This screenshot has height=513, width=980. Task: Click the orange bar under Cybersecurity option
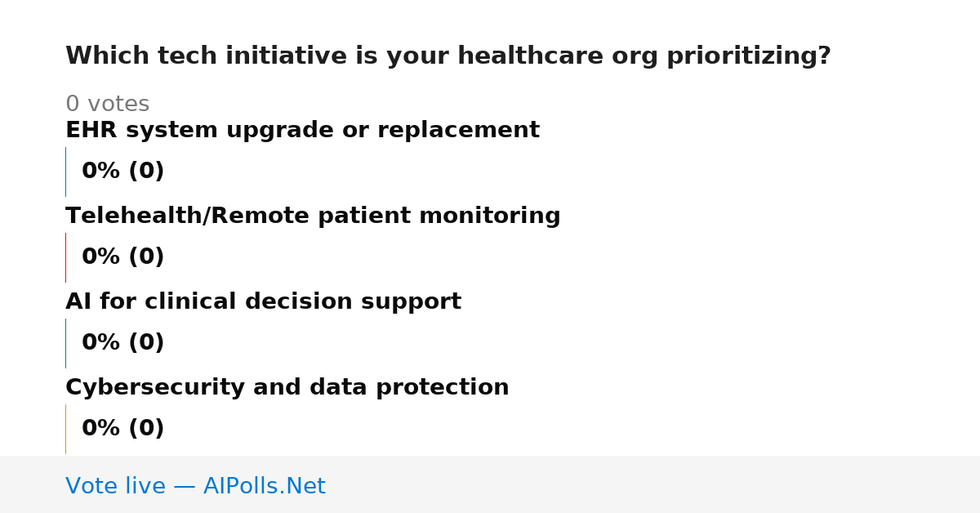point(65,429)
